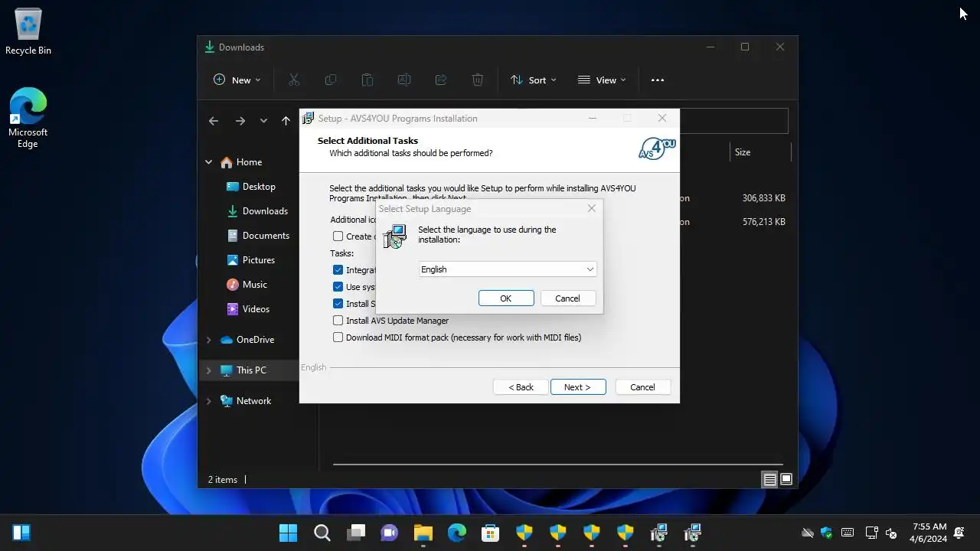Click the 576,213 KB file size cell
Image resolution: width=980 pixels, height=551 pixels.
point(763,222)
